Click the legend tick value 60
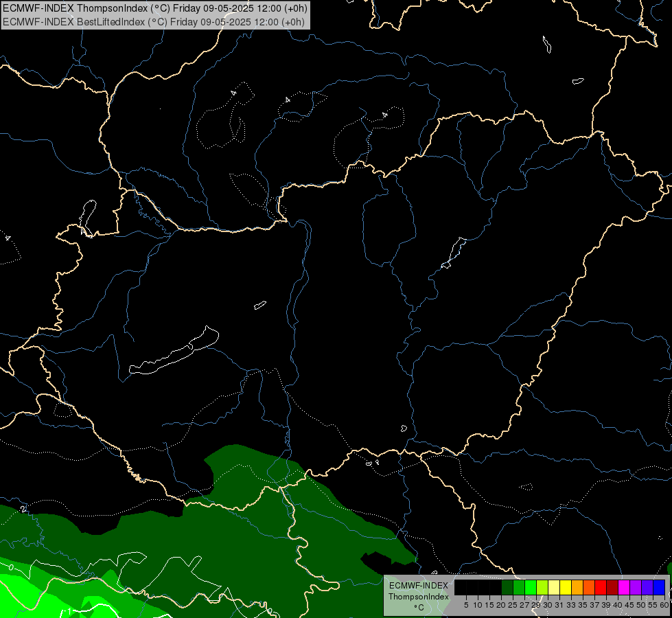672x618 pixels. (x=664, y=605)
